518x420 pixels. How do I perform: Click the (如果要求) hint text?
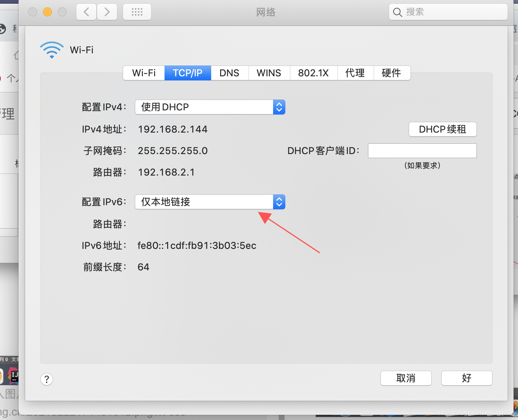click(x=422, y=165)
